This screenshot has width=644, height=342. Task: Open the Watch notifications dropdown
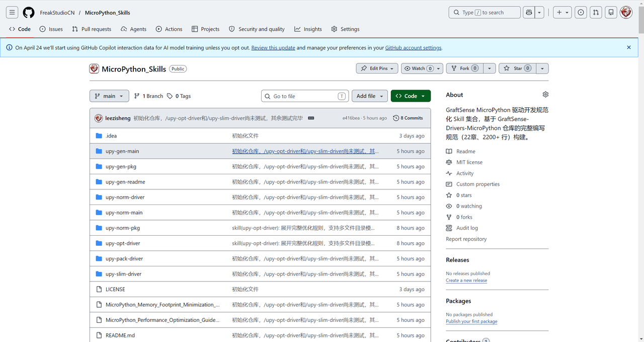click(422, 69)
